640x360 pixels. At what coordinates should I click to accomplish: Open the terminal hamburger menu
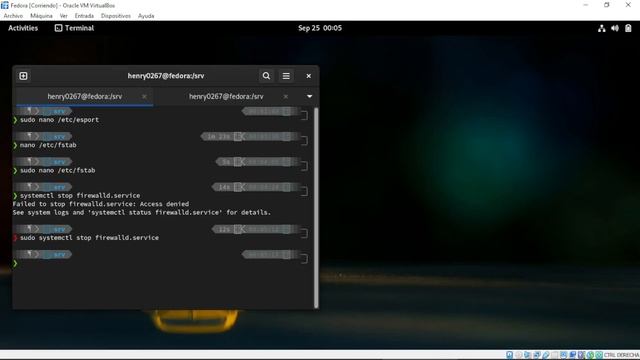(286, 76)
